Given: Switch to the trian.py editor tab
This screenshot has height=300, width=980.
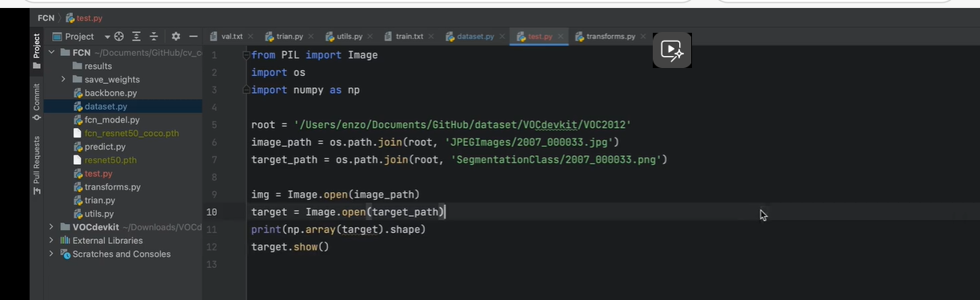Looking at the screenshot, I should [290, 37].
